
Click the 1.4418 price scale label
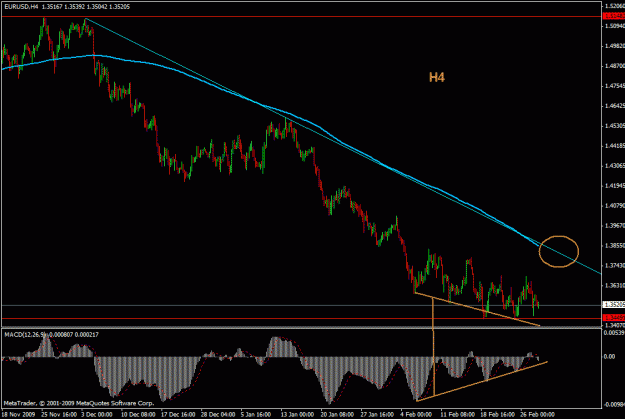614,146
